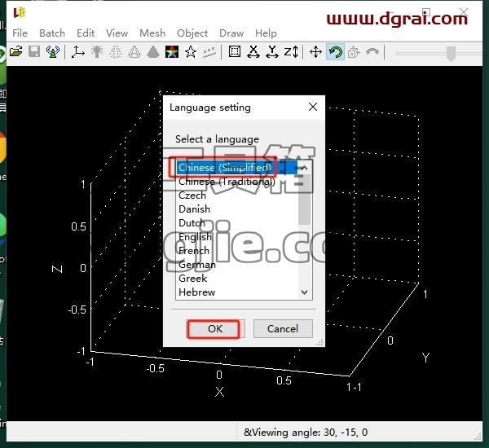Select the wireframe cone mesh icon
The height and width of the screenshot is (448, 489).
[x=134, y=52]
